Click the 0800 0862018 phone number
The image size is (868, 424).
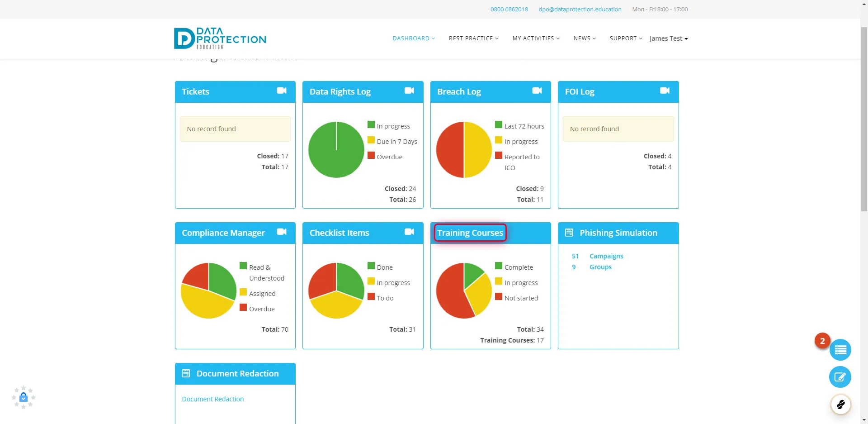(x=509, y=9)
